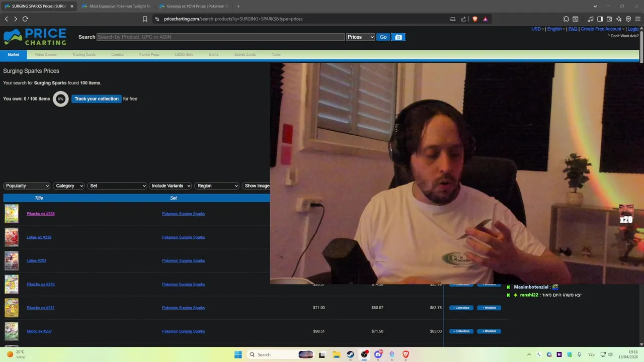The width and height of the screenshot is (644, 362).
Task: Toggle the browser sidebar panel icon
Action: point(600,19)
